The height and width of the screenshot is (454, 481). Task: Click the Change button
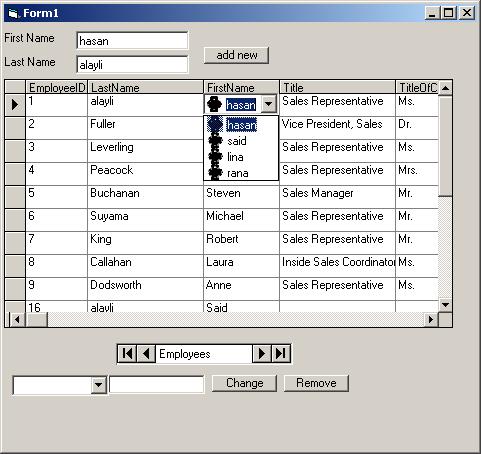(x=244, y=383)
